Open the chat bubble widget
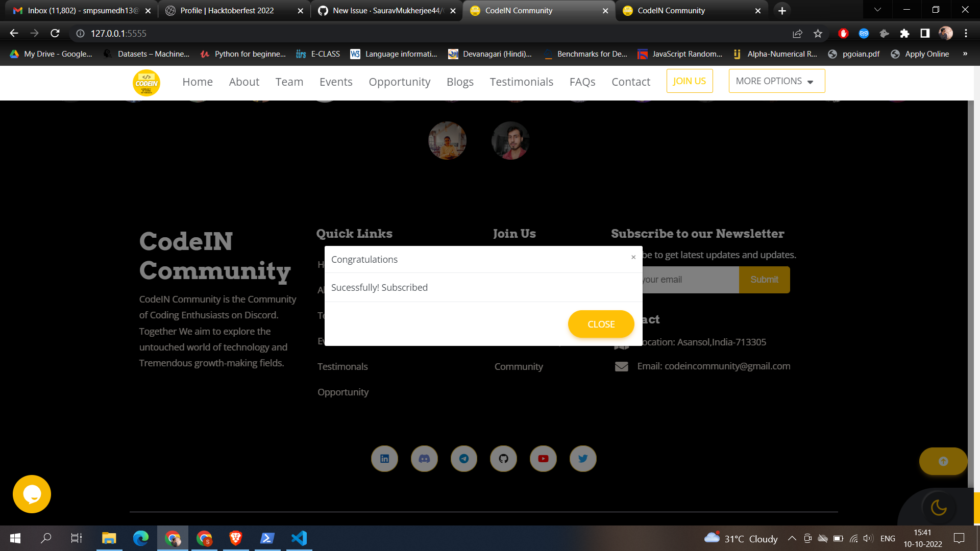The image size is (980, 551). pyautogui.click(x=32, y=494)
